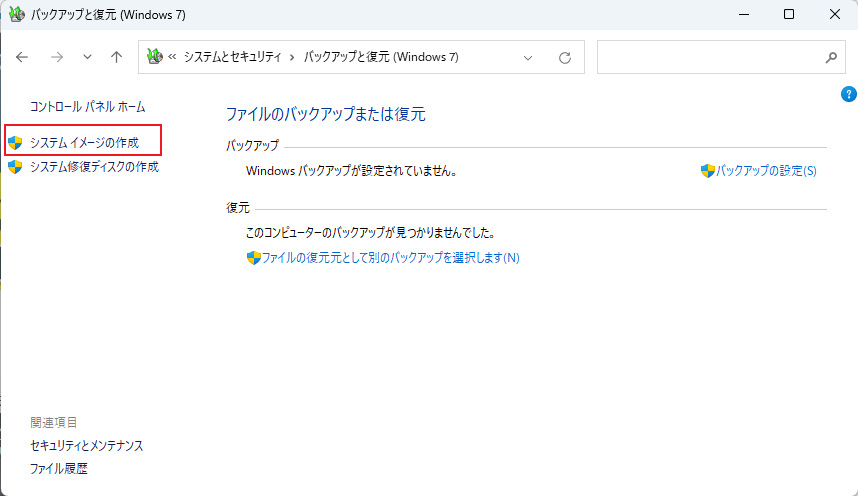Open セキュリティとメンテナンス related item
Image resolution: width=858 pixels, height=496 pixels.
(x=86, y=446)
